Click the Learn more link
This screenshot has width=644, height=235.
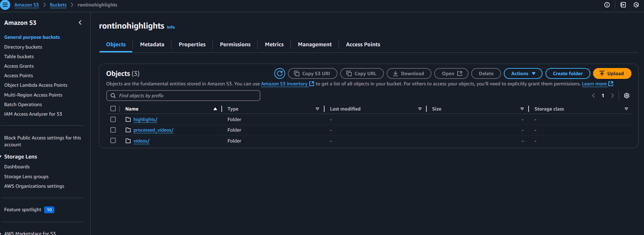tap(597, 84)
